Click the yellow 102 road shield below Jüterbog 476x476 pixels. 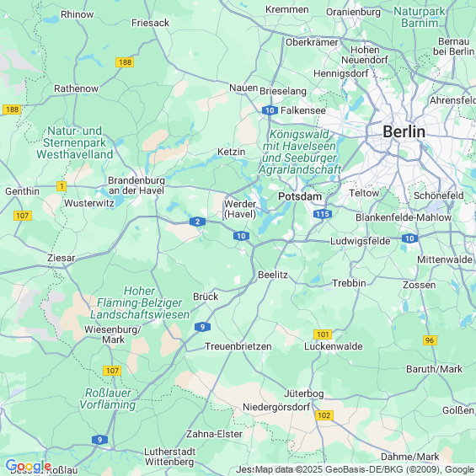[x=324, y=415]
